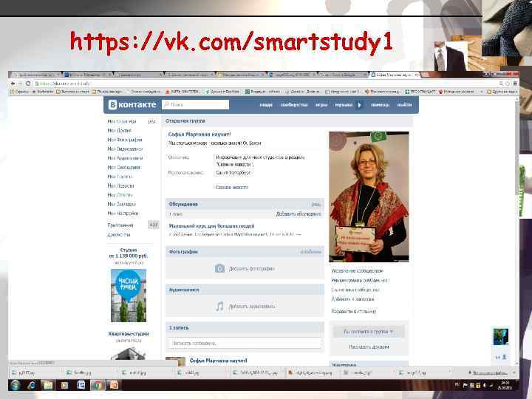Open Windows Media Player from the taskbar
This screenshot has width=532, height=399.
pos(64,385)
